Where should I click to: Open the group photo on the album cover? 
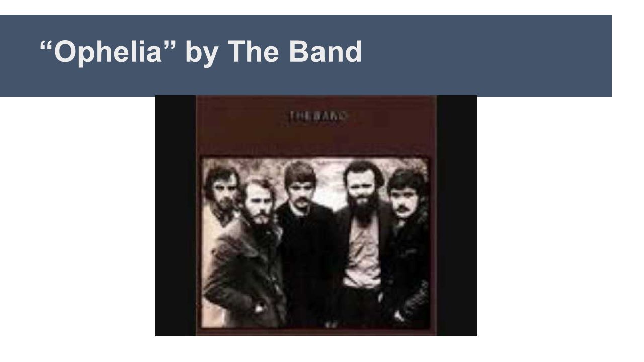click(315, 243)
